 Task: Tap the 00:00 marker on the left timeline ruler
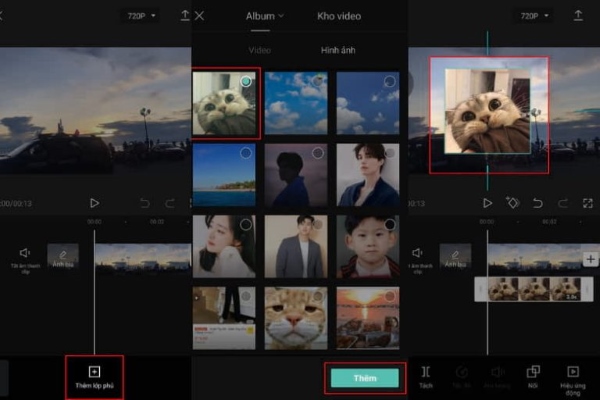(94, 222)
